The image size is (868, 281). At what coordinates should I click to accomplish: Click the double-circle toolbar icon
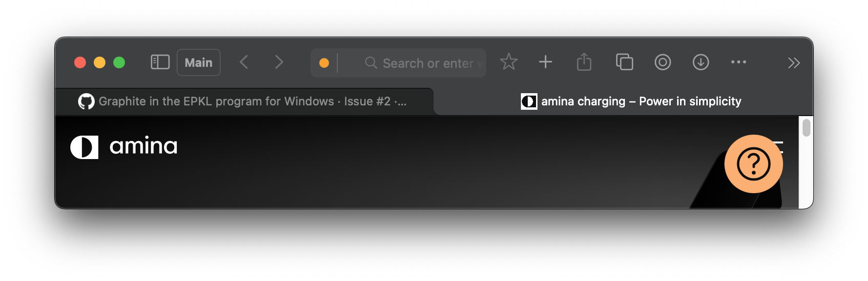[662, 62]
